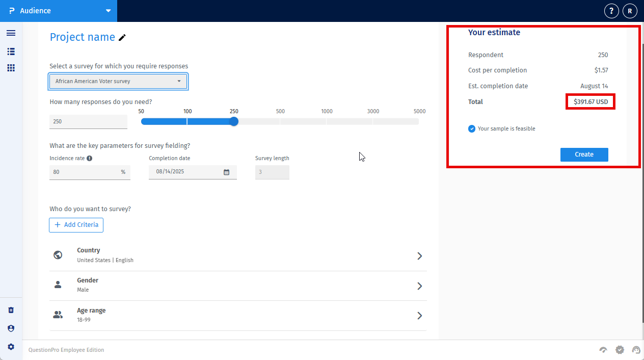Click the Gender person icon
Image resolution: width=644 pixels, height=360 pixels.
[58, 285]
